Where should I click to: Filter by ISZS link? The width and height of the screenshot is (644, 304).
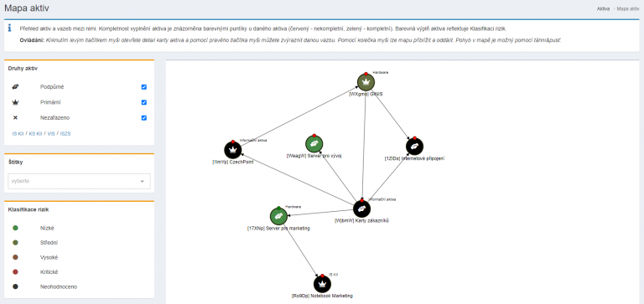click(x=65, y=134)
